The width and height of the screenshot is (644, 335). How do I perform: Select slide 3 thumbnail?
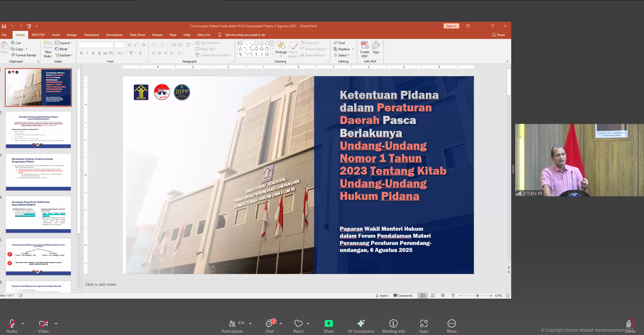tap(38, 172)
